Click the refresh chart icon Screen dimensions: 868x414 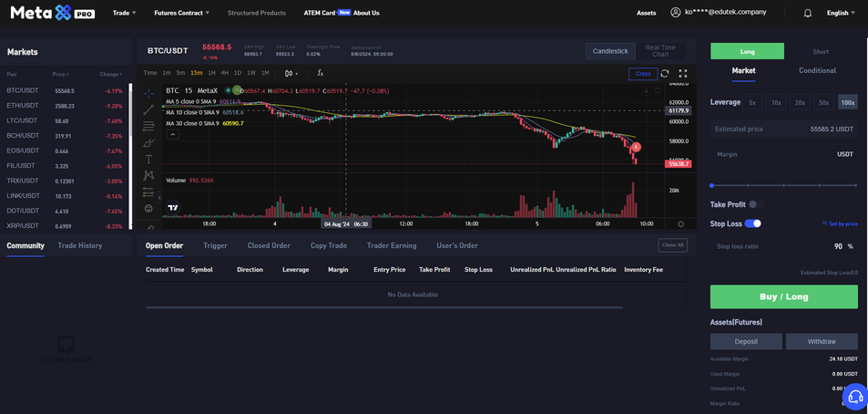[665, 74]
